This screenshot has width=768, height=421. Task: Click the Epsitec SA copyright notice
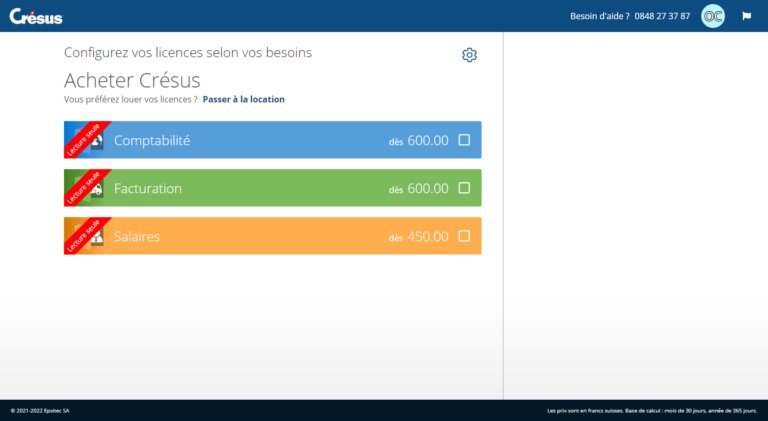tap(40, 411)
